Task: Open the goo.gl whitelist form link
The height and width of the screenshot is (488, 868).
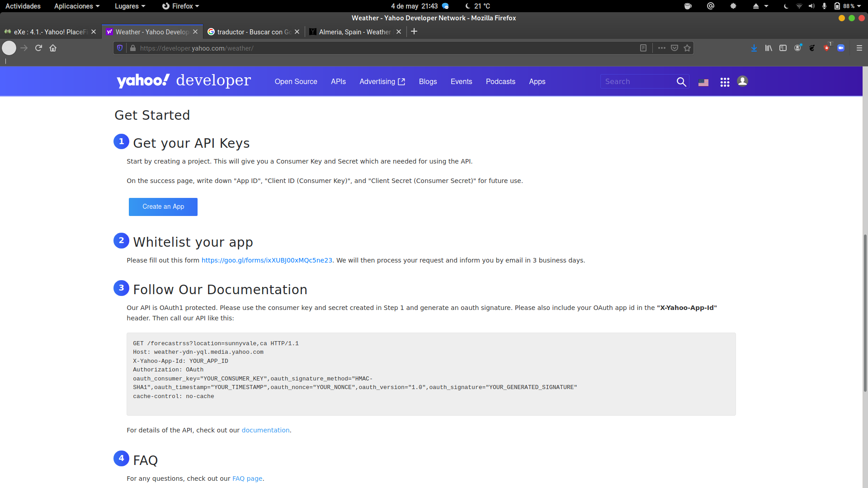Action: tap(267, 260)
